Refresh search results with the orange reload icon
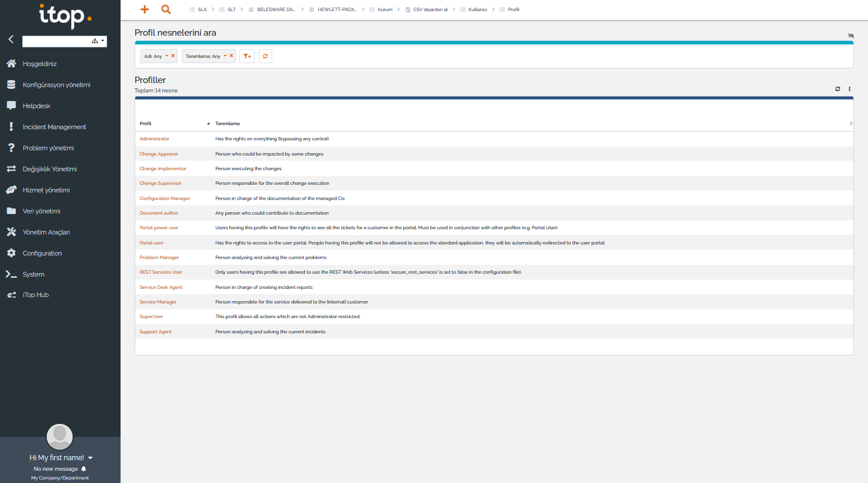The height and width of the screenshot is (483, 868). [x=265, y=56]
